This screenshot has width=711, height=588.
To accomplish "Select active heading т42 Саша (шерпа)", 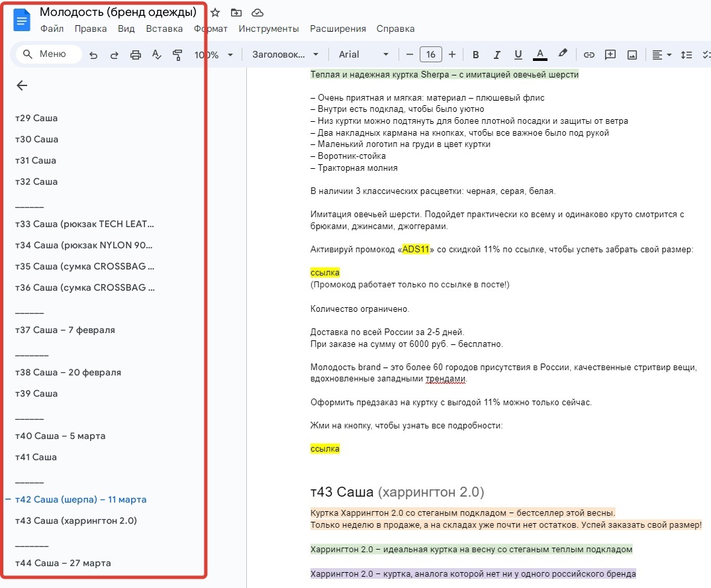I will (x=81, y=499).
